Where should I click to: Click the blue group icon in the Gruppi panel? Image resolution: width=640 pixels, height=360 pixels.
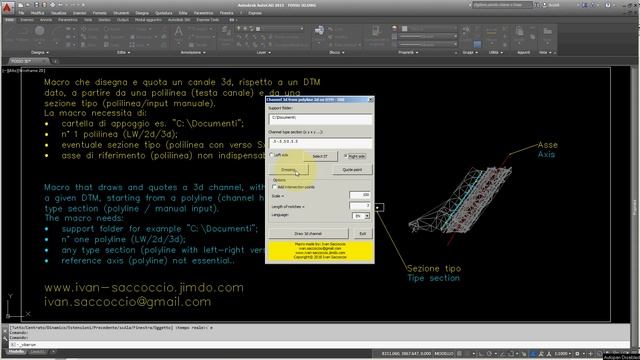pos(477,44)
